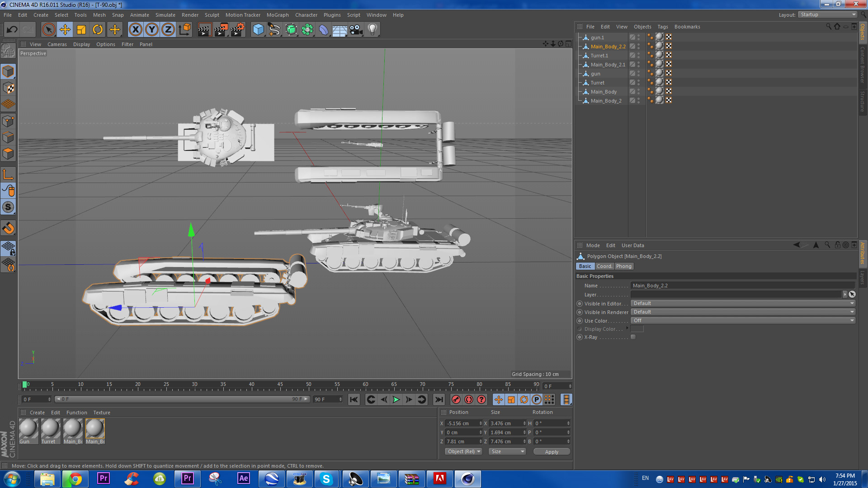Switch to the Coord. tab
The width and height of the screenshot is (868, 488).
(x=604, y=267)
